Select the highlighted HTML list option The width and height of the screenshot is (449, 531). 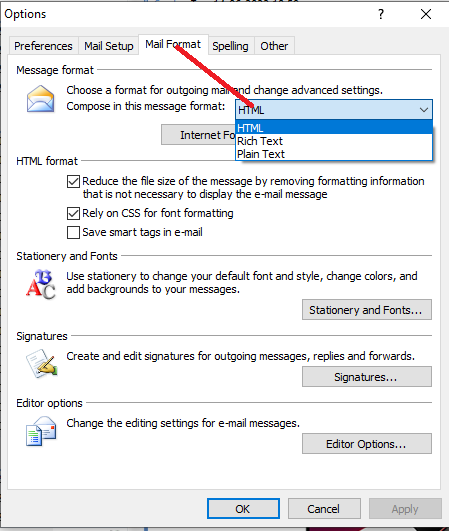coord(334,128)
